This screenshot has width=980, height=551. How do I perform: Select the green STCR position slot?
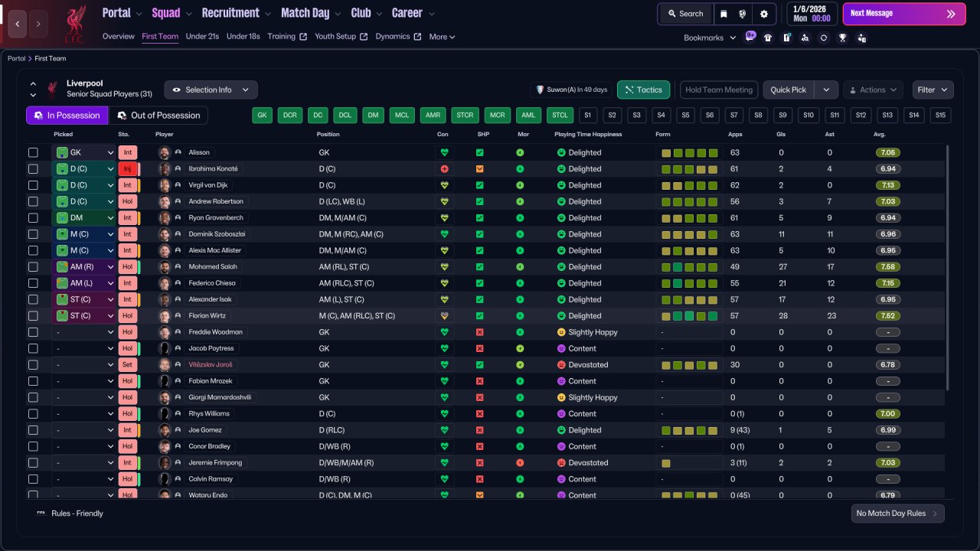(465, 116)
